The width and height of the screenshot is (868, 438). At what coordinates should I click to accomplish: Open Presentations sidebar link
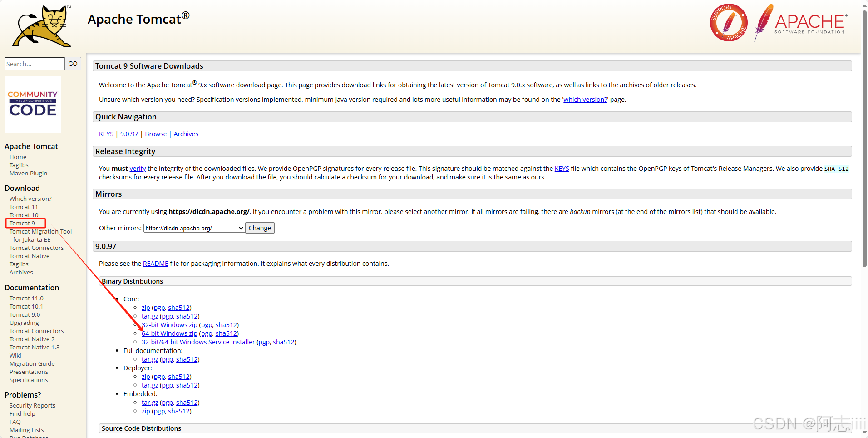[29, 372]
